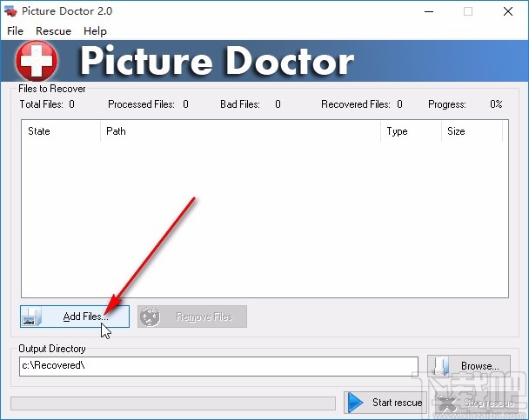Click the blue play icon of Start rescue
The height and width of the screenshot is (420, 529).
355,403
